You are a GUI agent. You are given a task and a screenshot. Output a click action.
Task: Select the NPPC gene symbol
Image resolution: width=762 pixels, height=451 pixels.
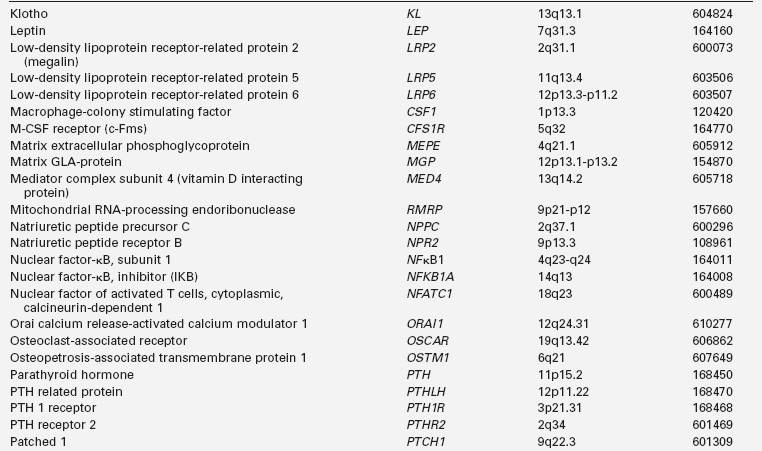coord(420,226)
